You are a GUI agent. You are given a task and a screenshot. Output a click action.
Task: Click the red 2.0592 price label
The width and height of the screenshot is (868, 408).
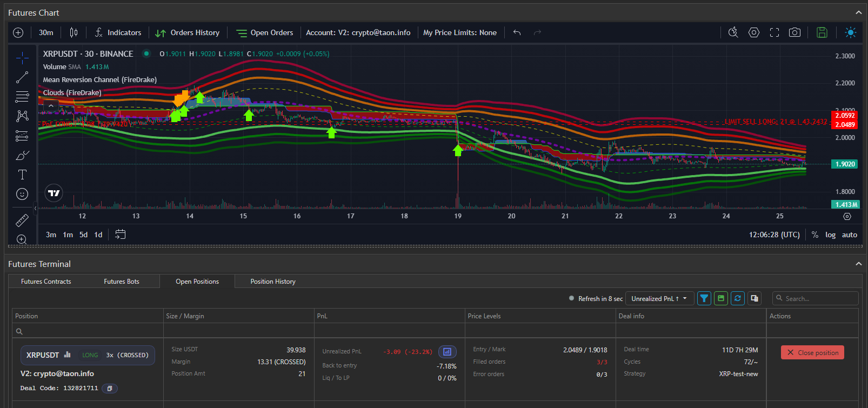point(845,116)
